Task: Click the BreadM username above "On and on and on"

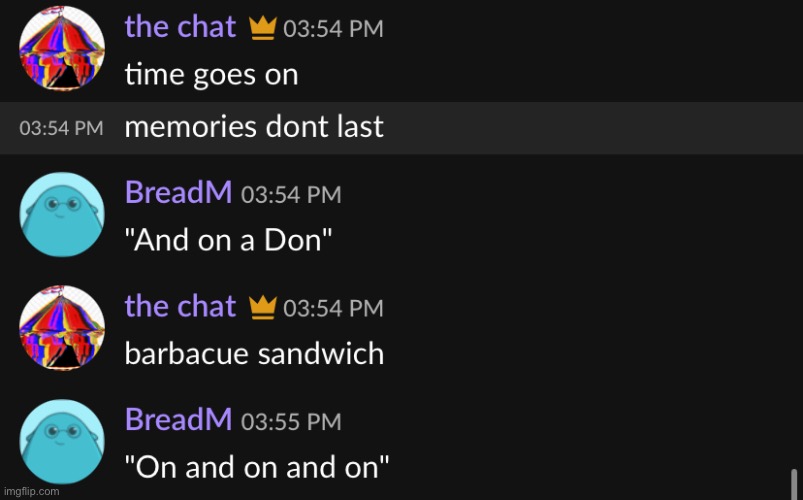Action: tap(178, 419)
